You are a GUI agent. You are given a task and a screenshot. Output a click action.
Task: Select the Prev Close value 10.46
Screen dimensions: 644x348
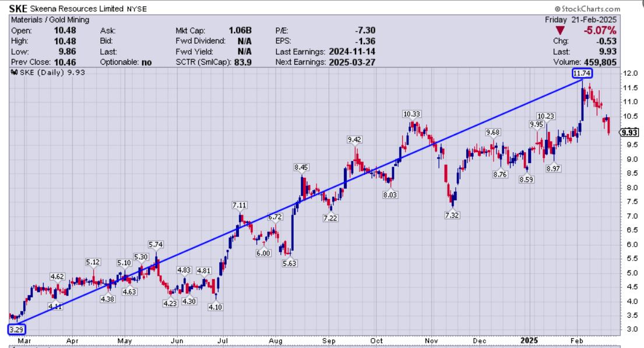(x=65, y=62)
